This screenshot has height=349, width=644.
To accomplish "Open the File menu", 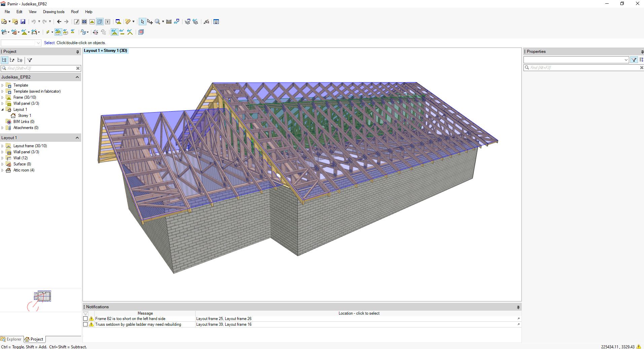I will pos(7,12).
